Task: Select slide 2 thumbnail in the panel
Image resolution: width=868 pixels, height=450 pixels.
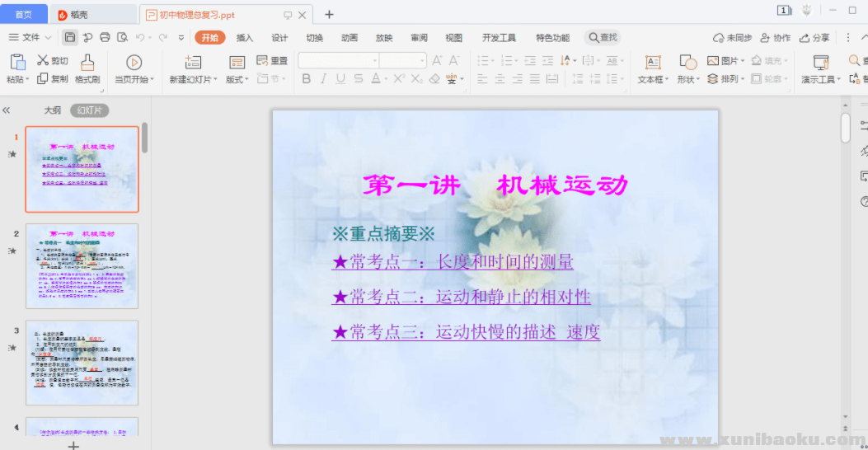Action: coord(82,265)
